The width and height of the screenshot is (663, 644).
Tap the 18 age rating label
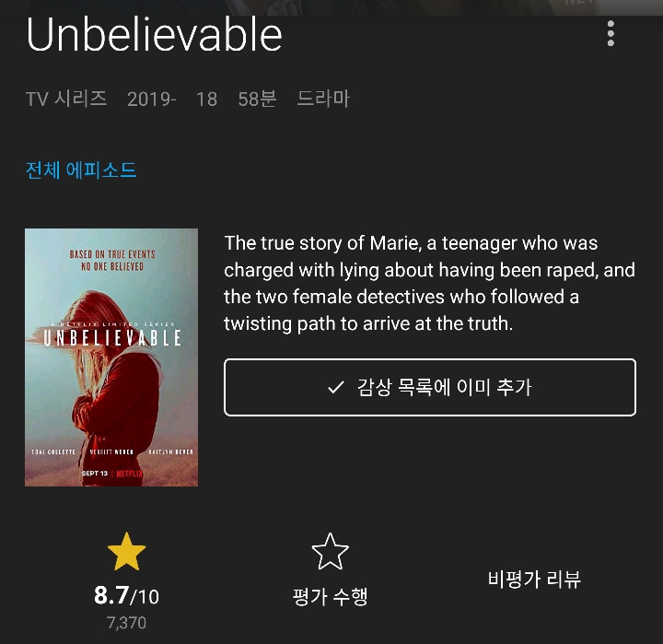[207, 100]
